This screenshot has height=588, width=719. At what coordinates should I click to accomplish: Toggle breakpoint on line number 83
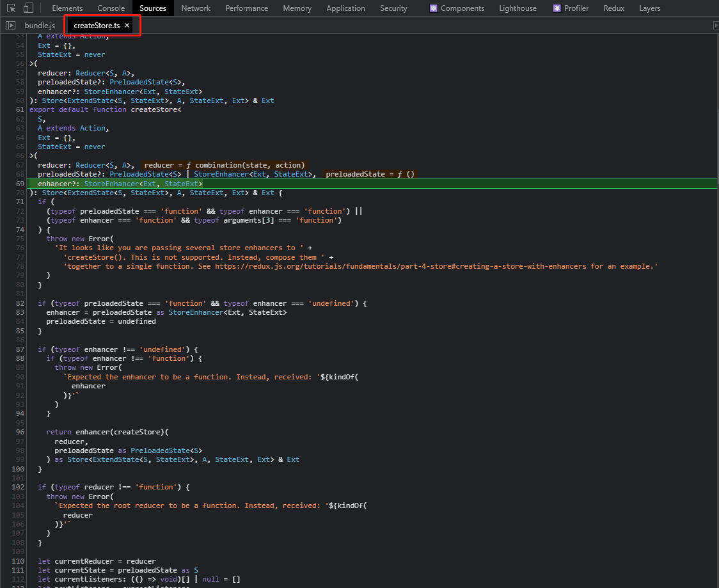[x=20, y=312]
